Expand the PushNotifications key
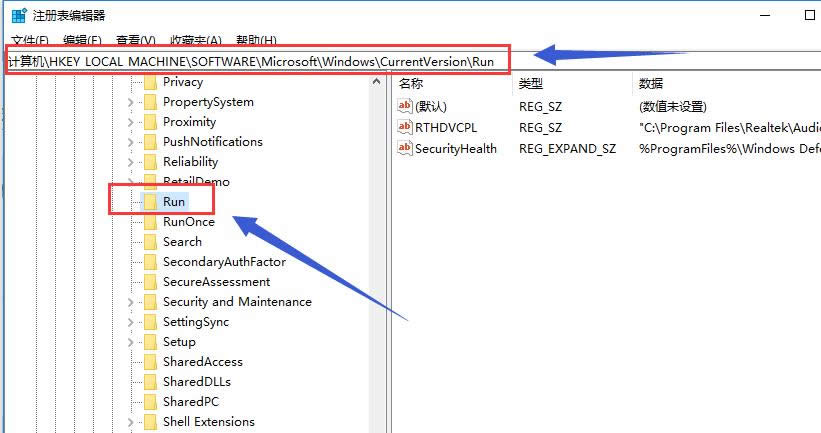821x433 pixels. click(130, 142)
